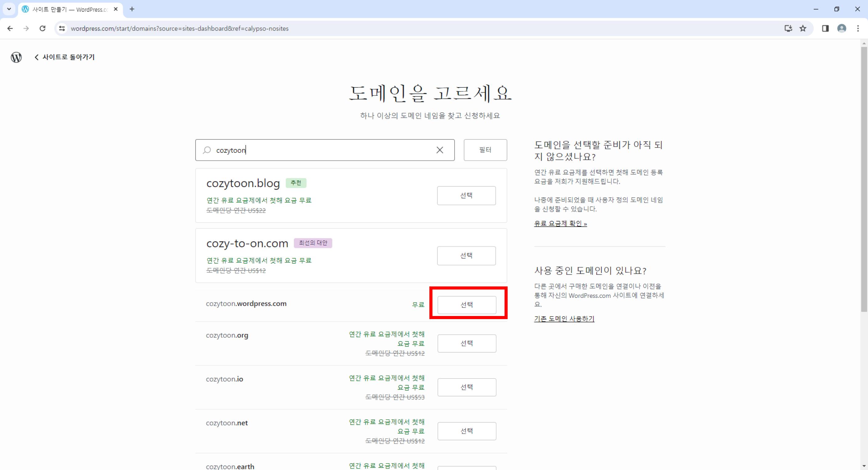
Task: Click the install app icon in address bar
Action: [x=788, y=28]
